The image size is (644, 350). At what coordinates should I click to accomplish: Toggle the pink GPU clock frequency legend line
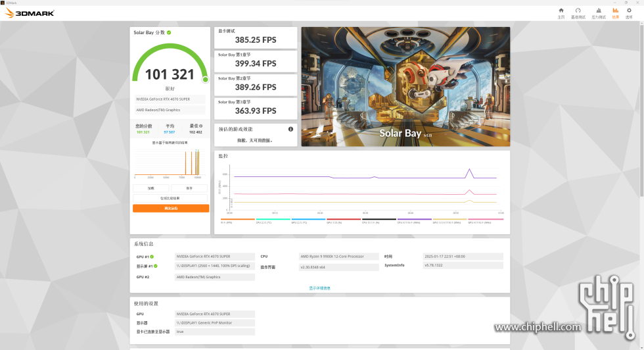pyautogui.click(x=486, y=220)
